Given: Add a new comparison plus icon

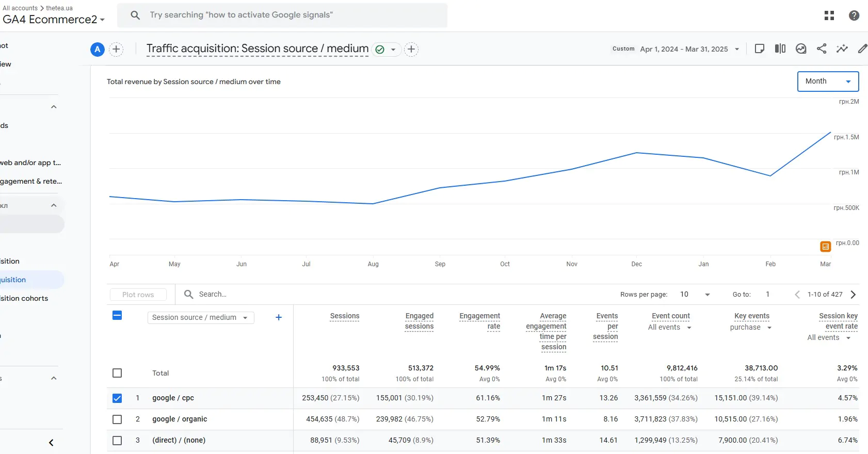Looking at the screenshot, I should tap(117, 49).
